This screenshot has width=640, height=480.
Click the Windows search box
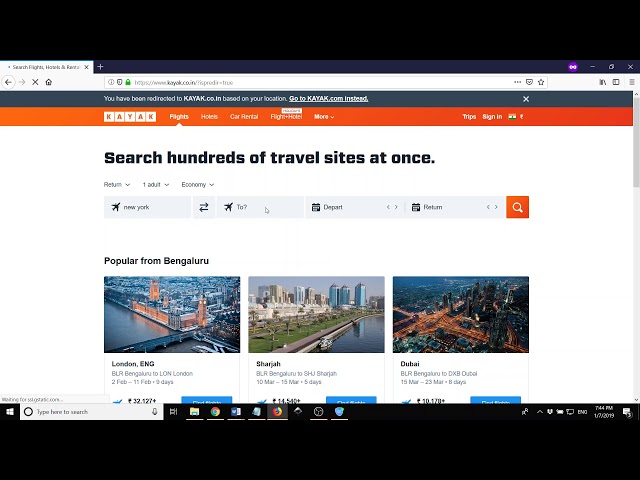click(x=92, y=412)
